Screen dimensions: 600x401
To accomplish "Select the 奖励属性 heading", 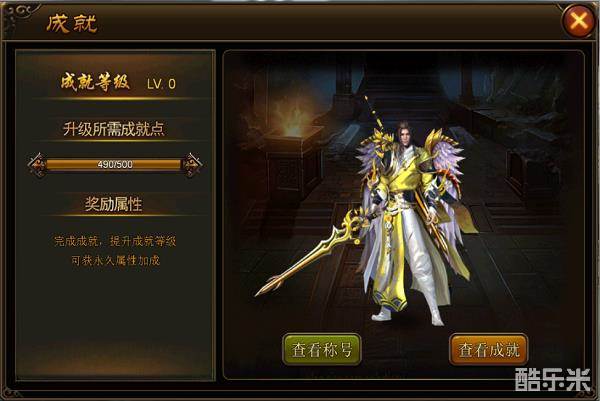I will 114,204.
